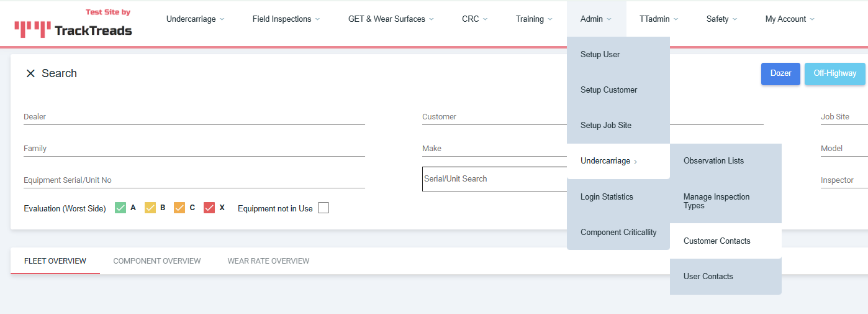Choose Setup Customer in Admin menu
This screenshot has height=314, width=868.
(x=608, y=90)
